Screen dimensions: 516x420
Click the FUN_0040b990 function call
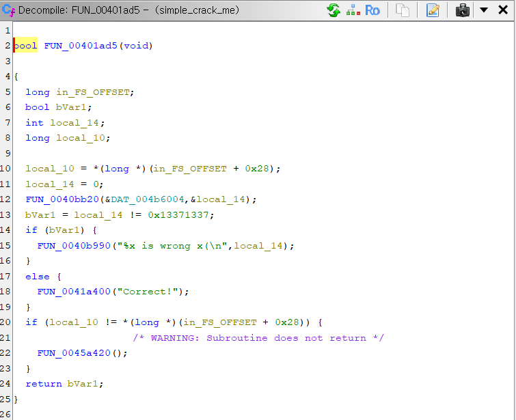point(74,246)
